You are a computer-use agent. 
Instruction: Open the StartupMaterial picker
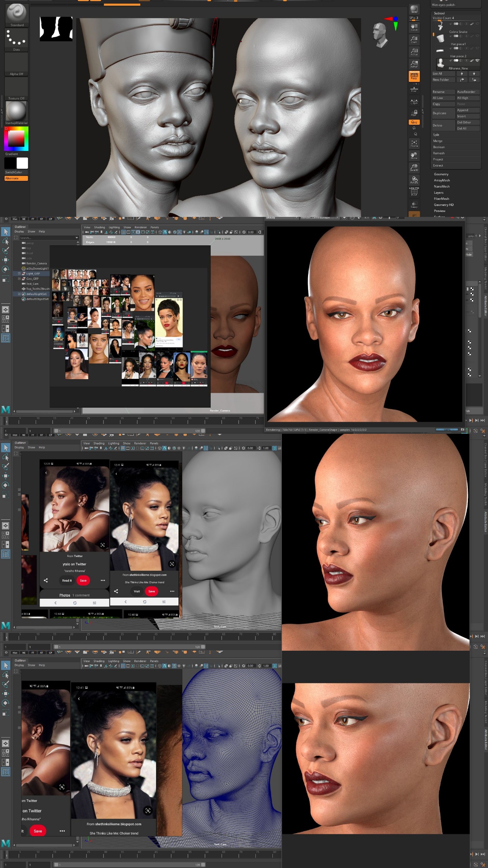click(16, 113)
